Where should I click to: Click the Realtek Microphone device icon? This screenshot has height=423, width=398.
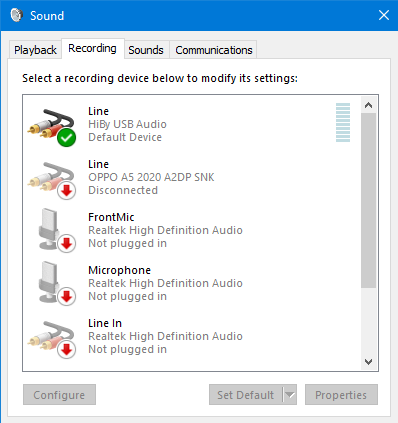pyautogui.click(x=52, y=283)
